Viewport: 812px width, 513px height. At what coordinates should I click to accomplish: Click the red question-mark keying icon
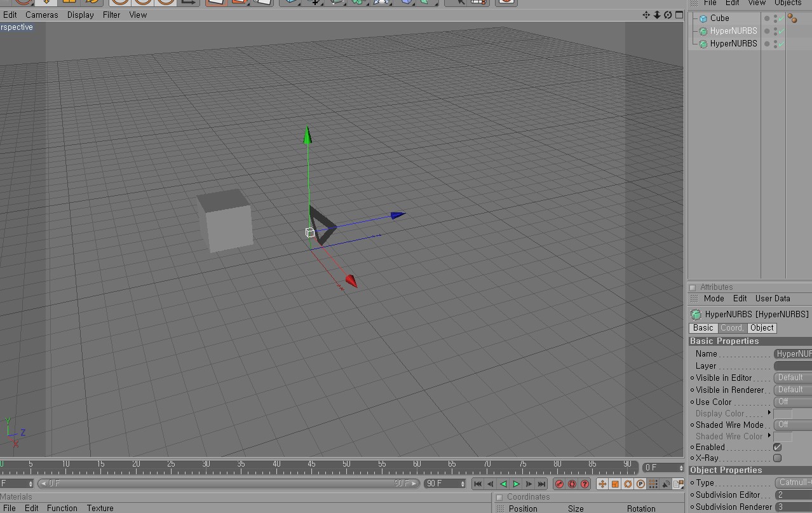(x=585, y=484)
